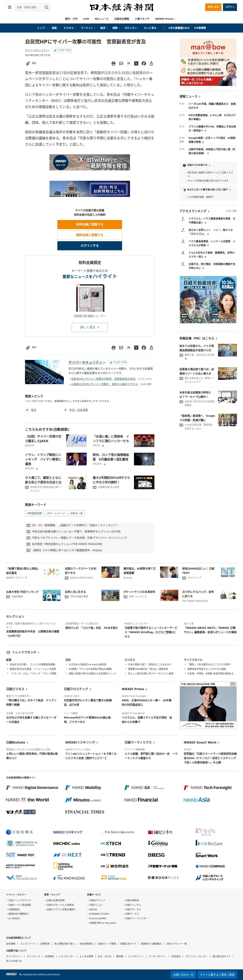This screenshot has width=243, height=980.
Task: Click the export share icon below member box
Action: (151, 347)
